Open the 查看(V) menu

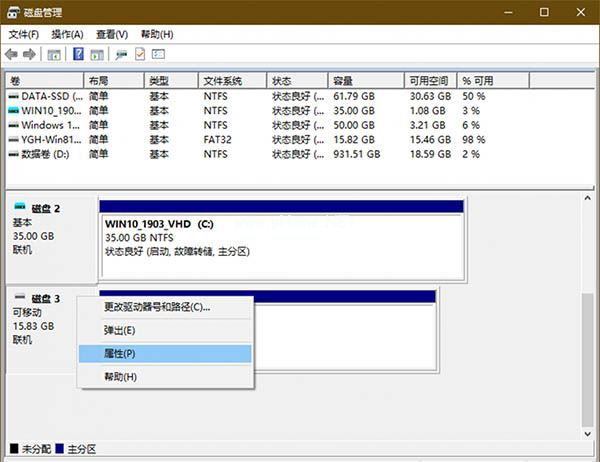click(x=112, y=34)
